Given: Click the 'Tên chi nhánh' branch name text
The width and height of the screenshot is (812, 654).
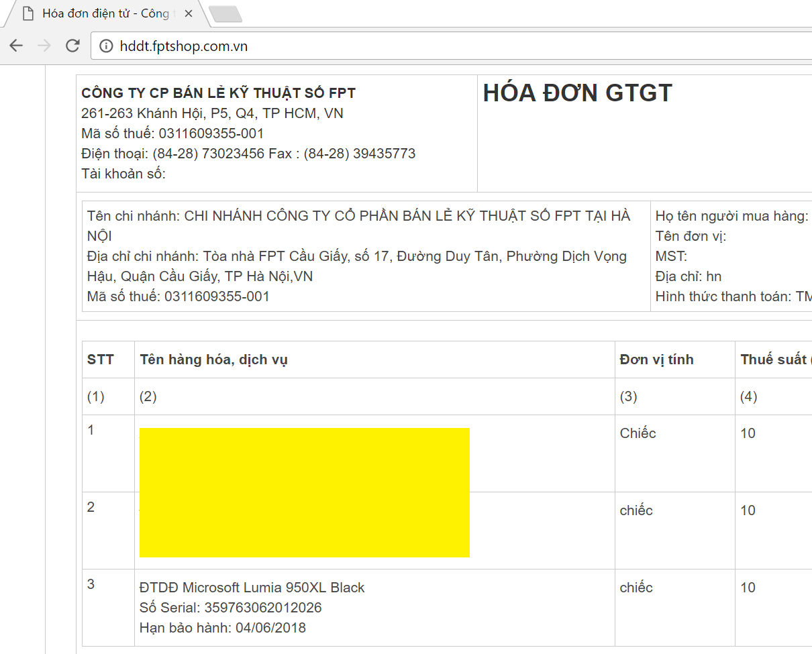Looking at the screenshot, I should click(358, 216).
